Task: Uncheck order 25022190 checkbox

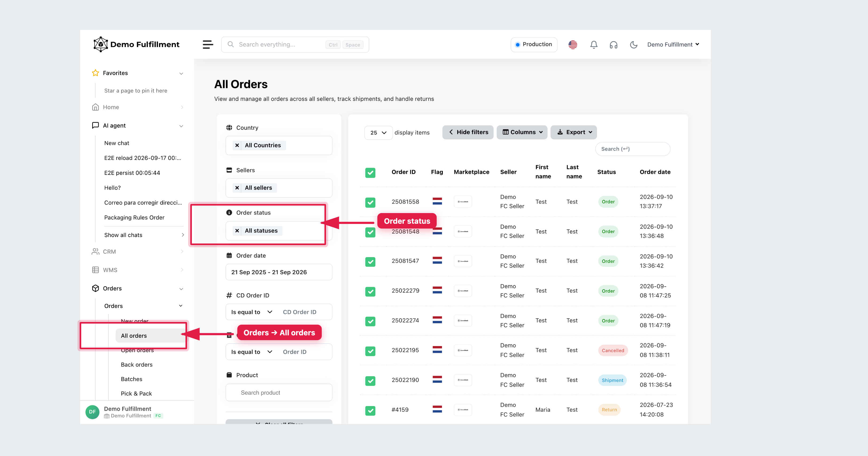Action: (x=370, y=381)
